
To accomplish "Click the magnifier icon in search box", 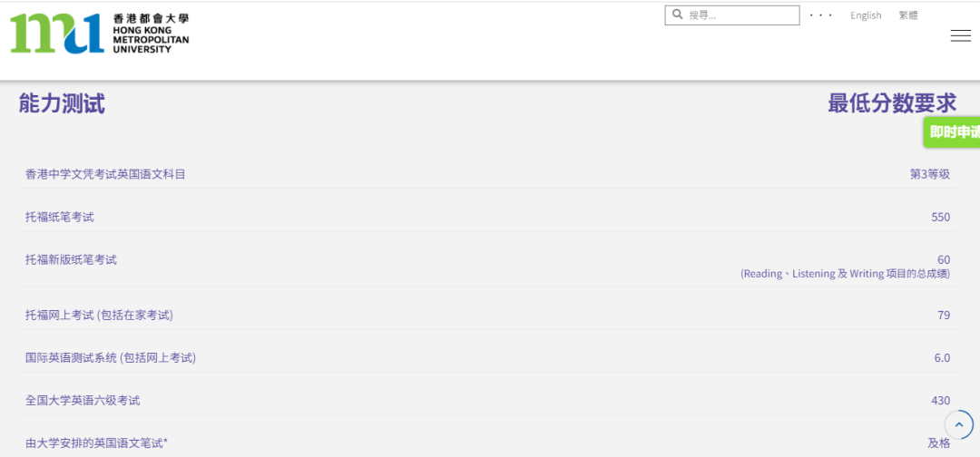I will pyautogui.click(x=677, y=15).
